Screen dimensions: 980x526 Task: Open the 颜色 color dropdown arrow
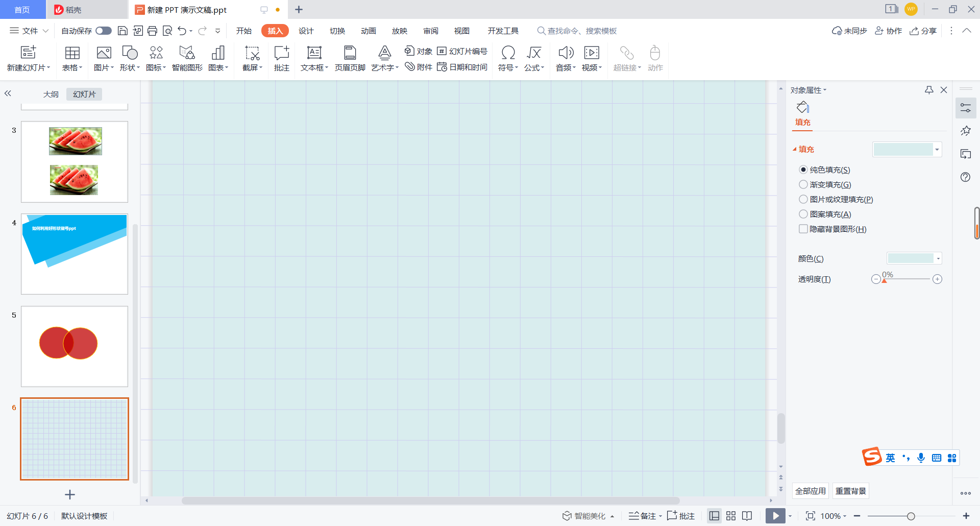tap(938, 258)
